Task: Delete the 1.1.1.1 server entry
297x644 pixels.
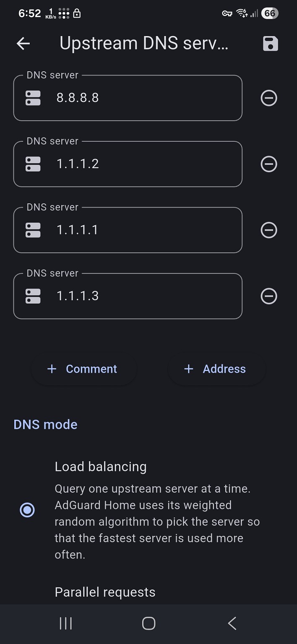Action: point(269,230)
